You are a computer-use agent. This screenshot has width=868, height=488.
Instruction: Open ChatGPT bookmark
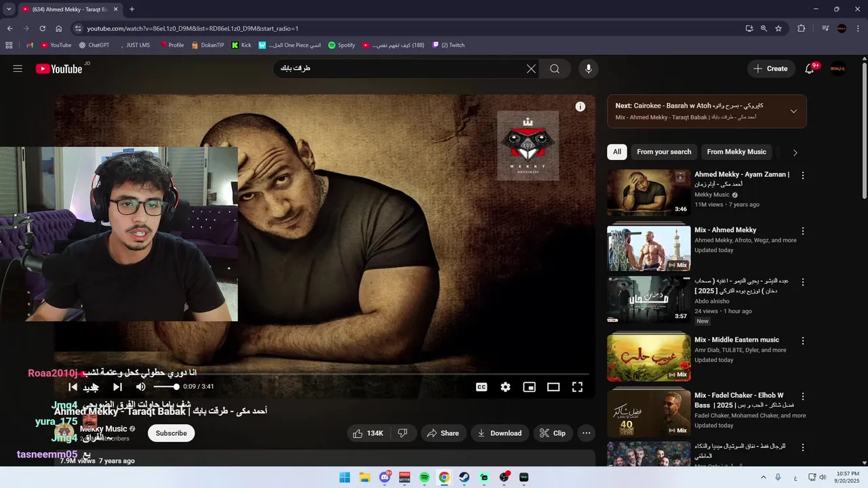point(94,45)
